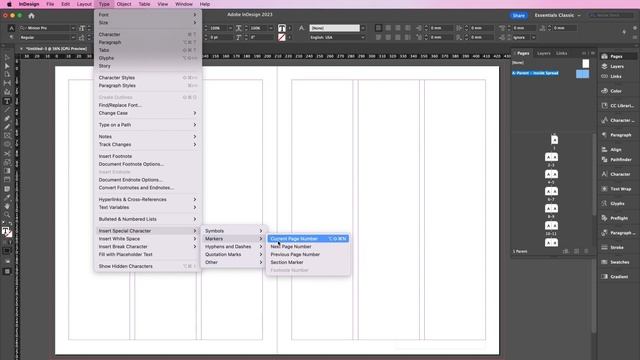This screenshot has height=360, width=640.
Task: Select the Pencil tool
Action: click(7, 127)
